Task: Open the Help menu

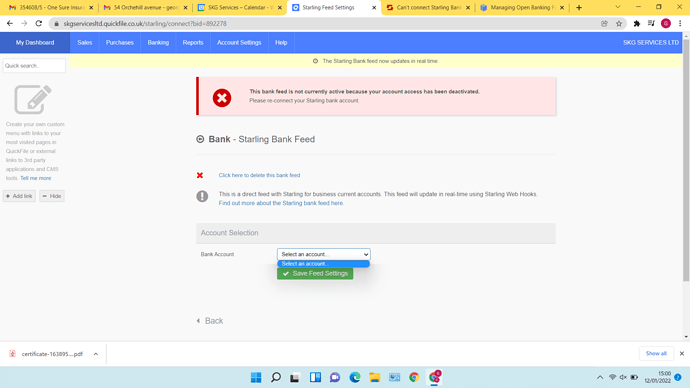Action: [281, 43]
